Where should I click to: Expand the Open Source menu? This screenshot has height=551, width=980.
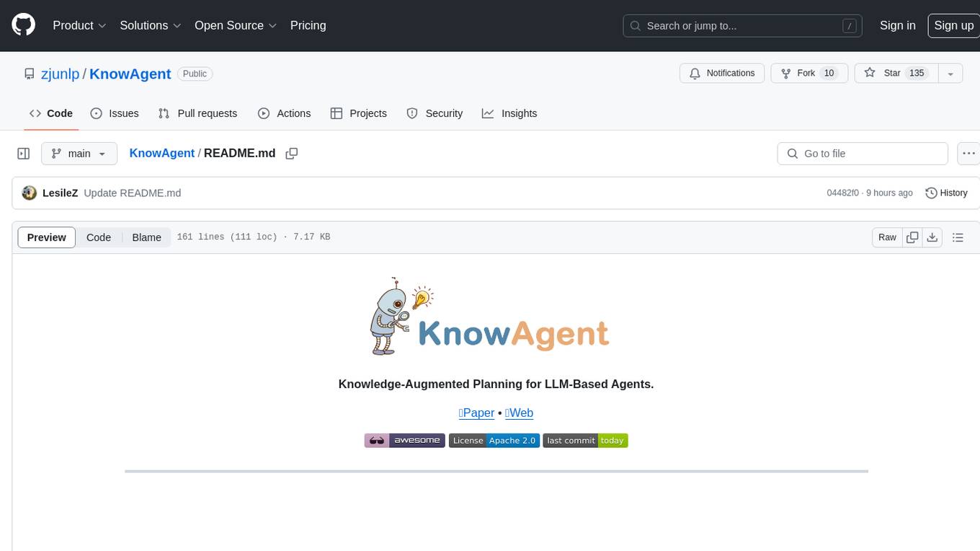coord(236,25)
